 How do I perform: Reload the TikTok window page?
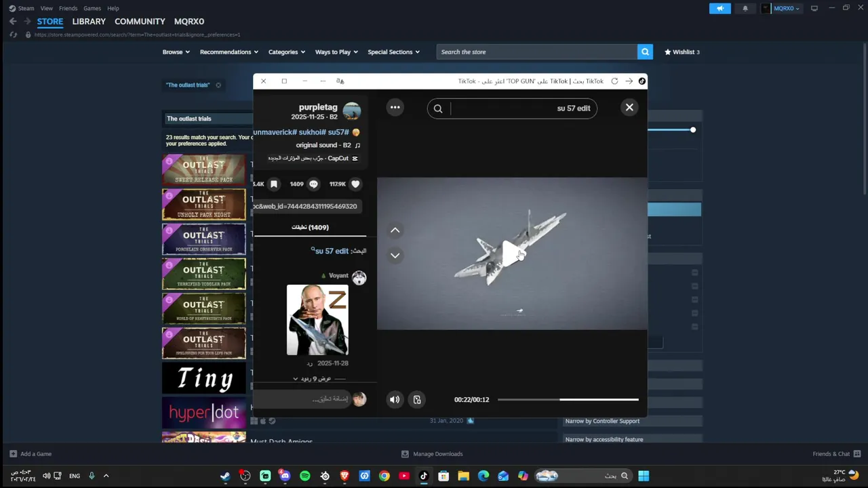(614, 81)
